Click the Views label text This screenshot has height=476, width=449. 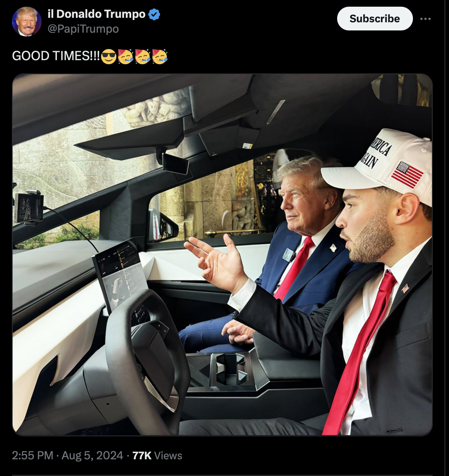[x=168, y=456]
